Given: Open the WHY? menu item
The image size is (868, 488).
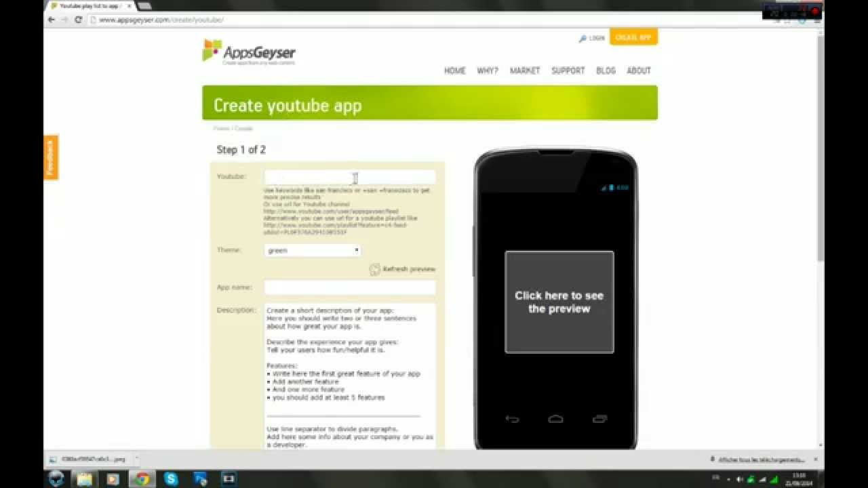Looking at the screenshot, I should [x=488, y=70].
